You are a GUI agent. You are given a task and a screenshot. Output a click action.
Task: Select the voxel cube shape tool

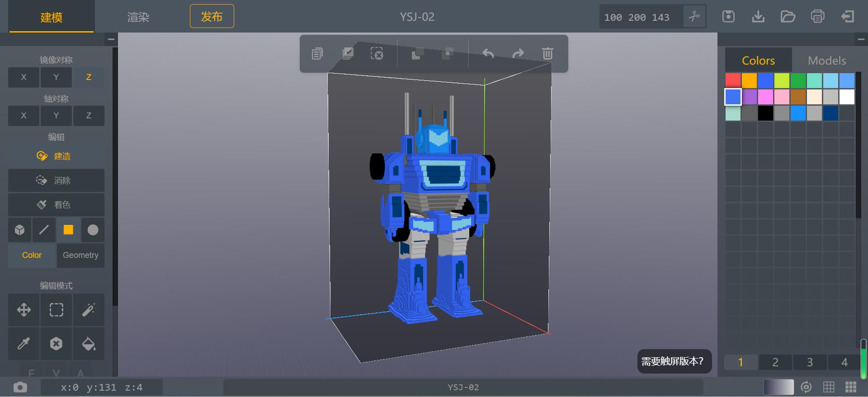point(19,230)
